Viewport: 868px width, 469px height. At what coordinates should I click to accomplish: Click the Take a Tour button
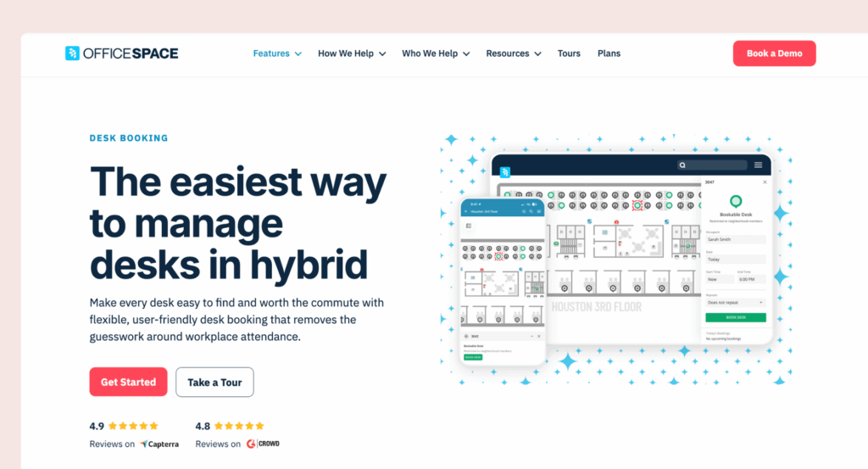coord(214,382)
